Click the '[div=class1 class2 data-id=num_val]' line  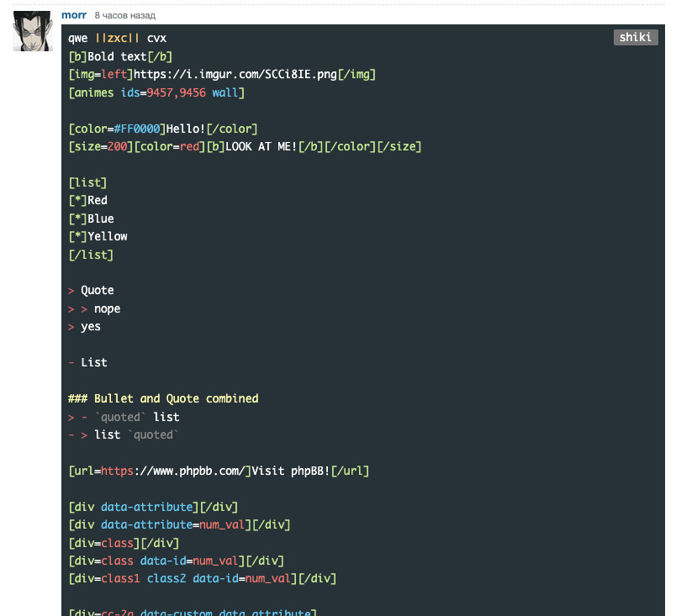pos(202,578)
